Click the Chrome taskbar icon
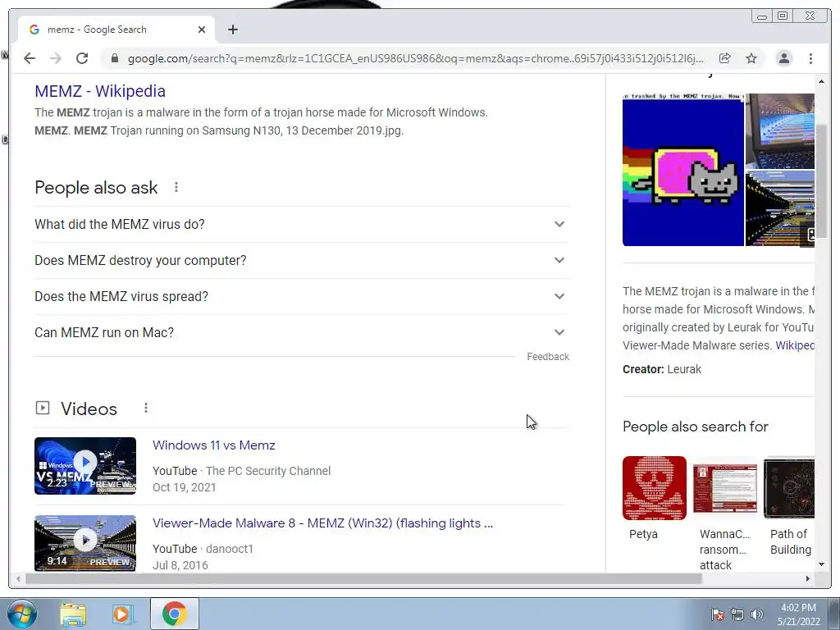 tap(175, 614)
